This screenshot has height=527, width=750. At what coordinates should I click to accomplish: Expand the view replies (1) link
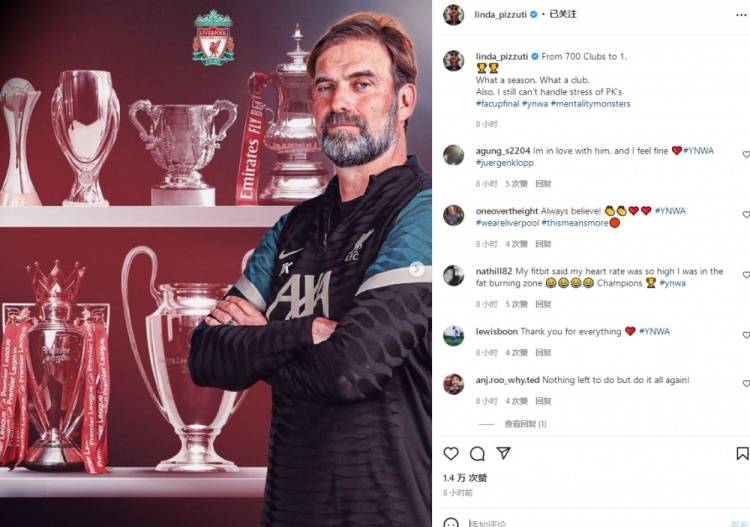coord(525,424)
